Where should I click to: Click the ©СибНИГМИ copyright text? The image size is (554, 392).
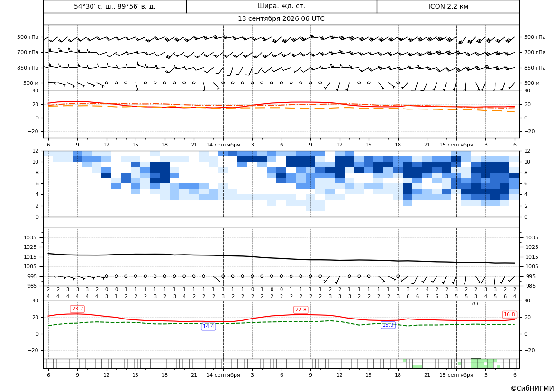pyautogui.click(x=532, y=388)
